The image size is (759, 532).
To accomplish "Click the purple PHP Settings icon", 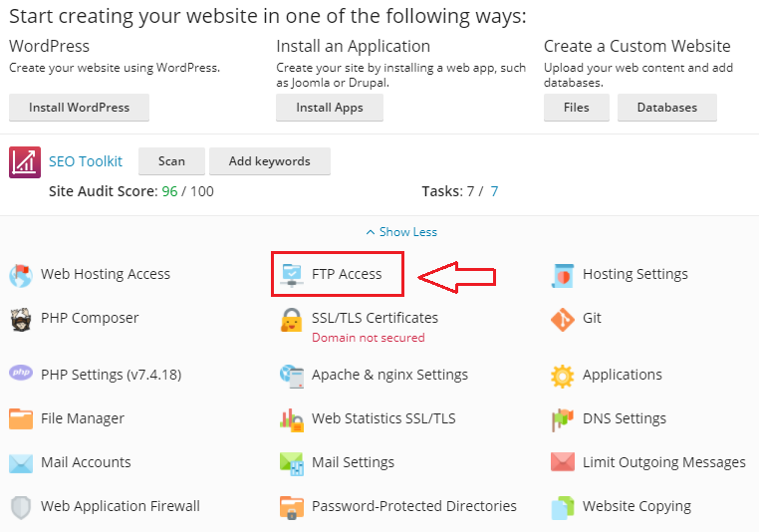I will coord(21,373).
